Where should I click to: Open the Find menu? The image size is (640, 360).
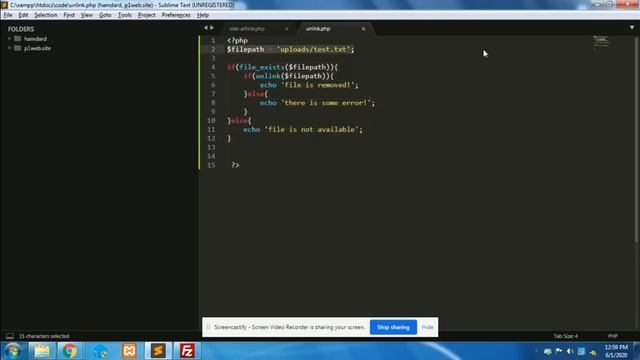tap(69, 15)
